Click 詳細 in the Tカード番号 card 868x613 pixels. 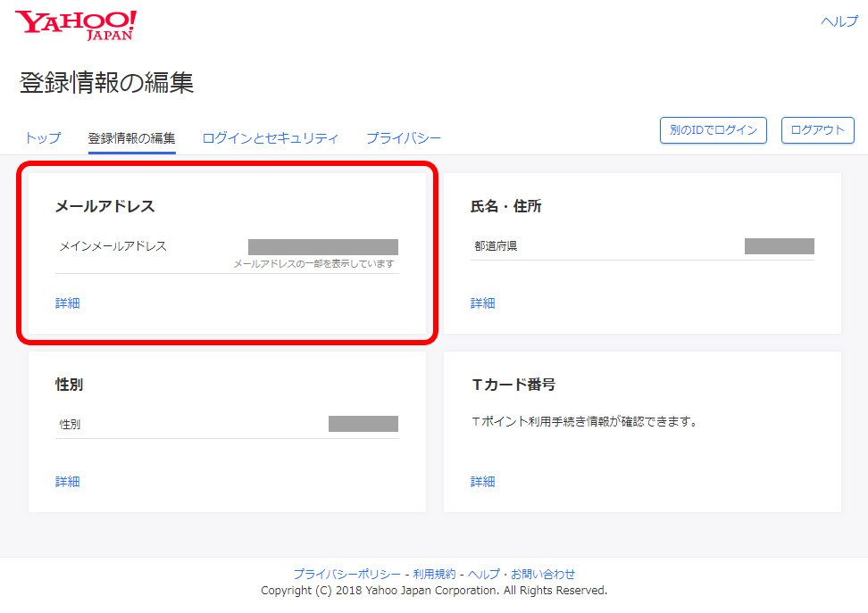483,482
